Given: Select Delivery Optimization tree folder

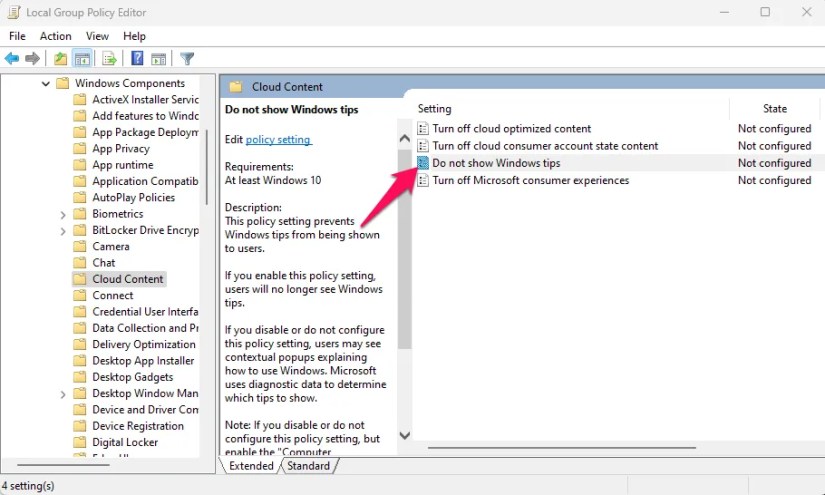Looking at the screenshot, I should click(x=144, y=344).
